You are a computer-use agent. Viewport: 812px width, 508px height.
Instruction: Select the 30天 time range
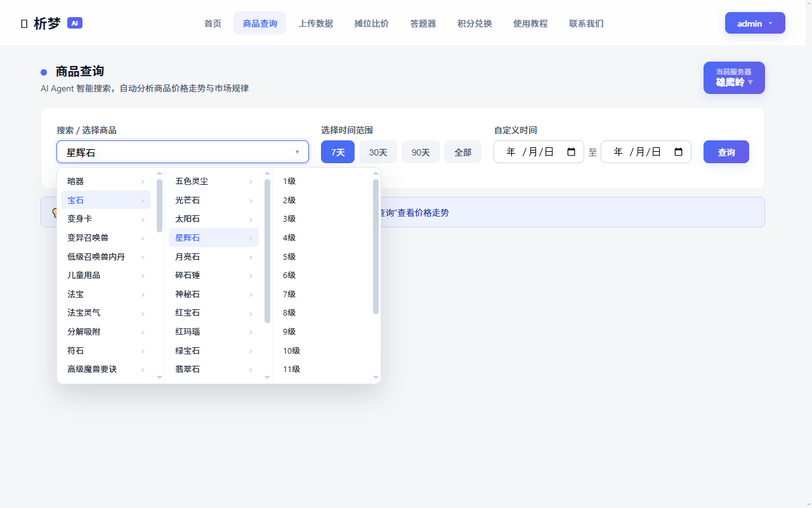(x=378, y=152)
